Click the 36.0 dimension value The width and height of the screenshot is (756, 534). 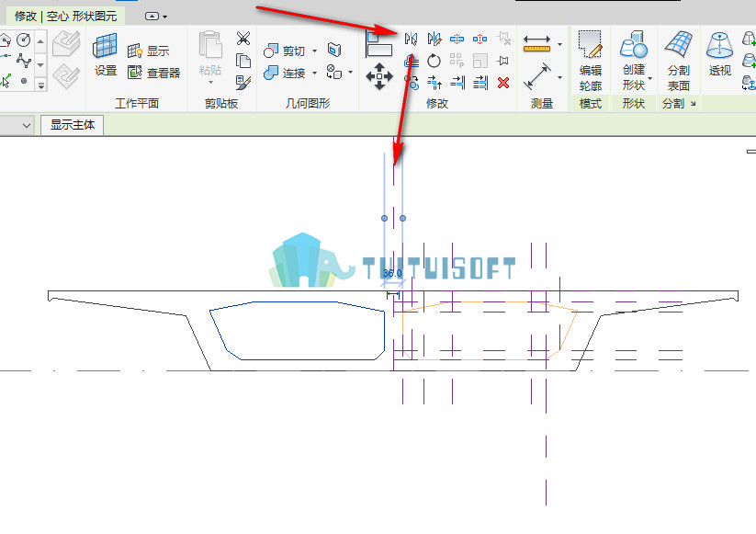(392, 273)
